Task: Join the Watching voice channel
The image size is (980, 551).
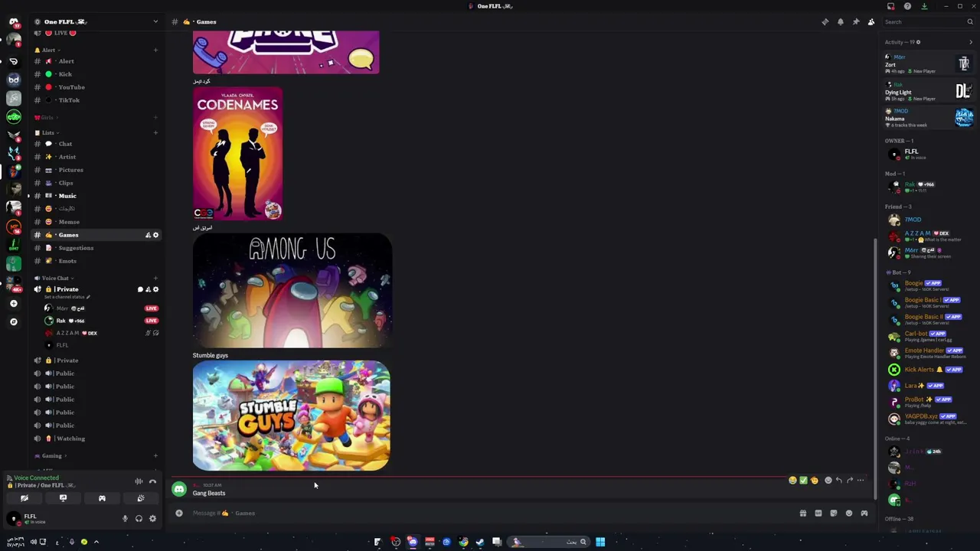Action: click(96, 439)
